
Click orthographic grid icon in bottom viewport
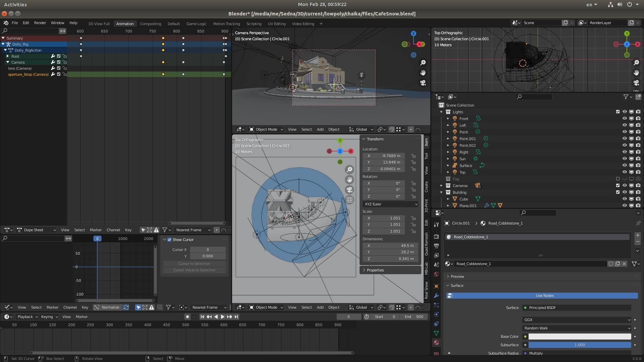coord(349,200)
